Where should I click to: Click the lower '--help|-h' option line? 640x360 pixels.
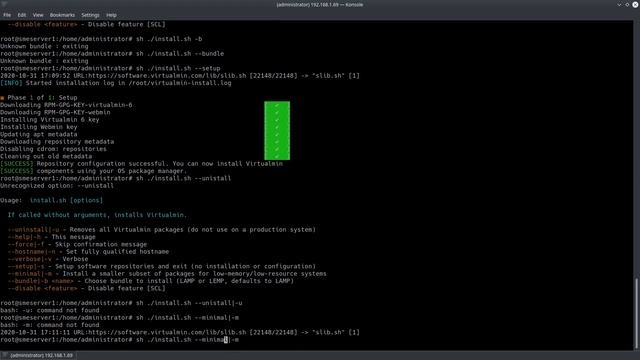[51, 237]
